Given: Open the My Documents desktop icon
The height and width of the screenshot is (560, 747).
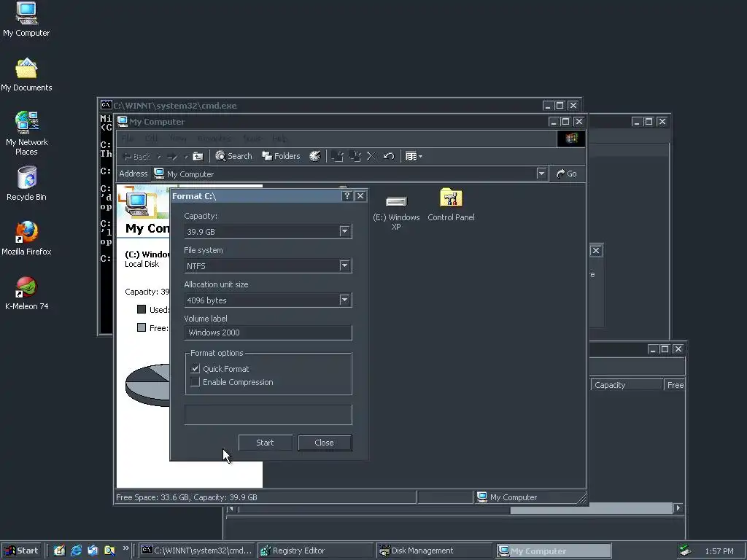Looking at the screenshot, I should coord(26,75).
